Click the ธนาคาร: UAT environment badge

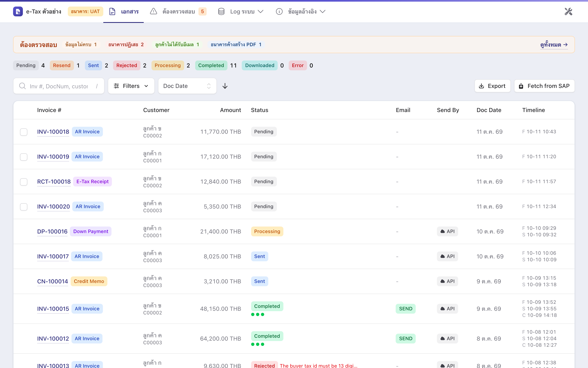tap(85, 11)
